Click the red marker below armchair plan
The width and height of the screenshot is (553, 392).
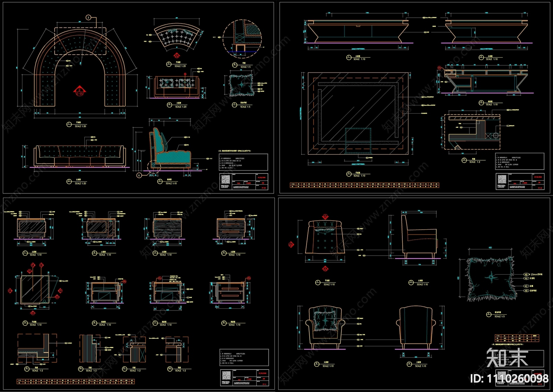[325, 268]
